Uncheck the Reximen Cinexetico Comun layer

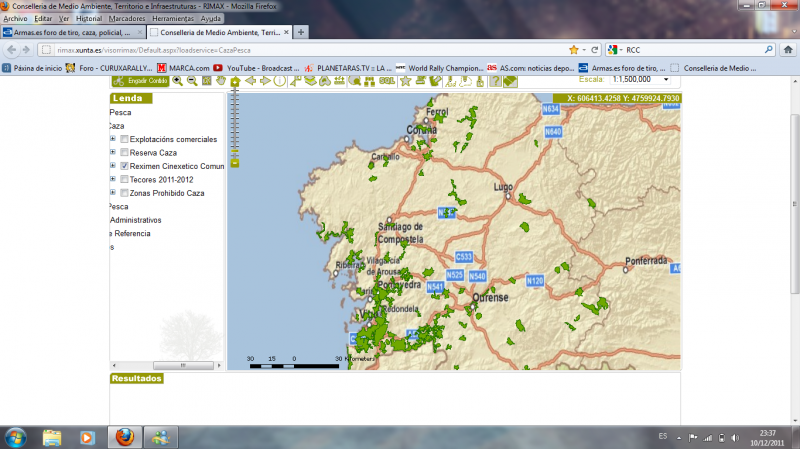point(124,166)
